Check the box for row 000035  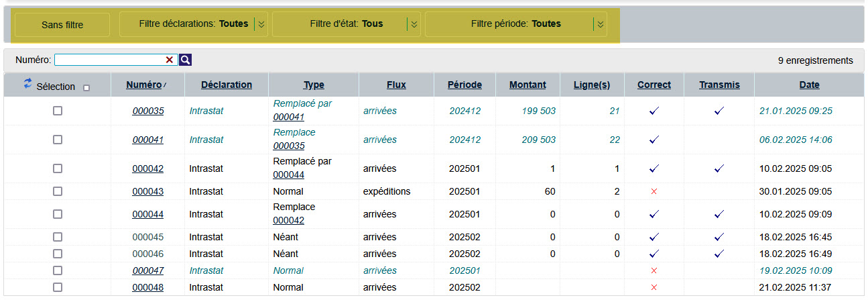tap(58, 111)
